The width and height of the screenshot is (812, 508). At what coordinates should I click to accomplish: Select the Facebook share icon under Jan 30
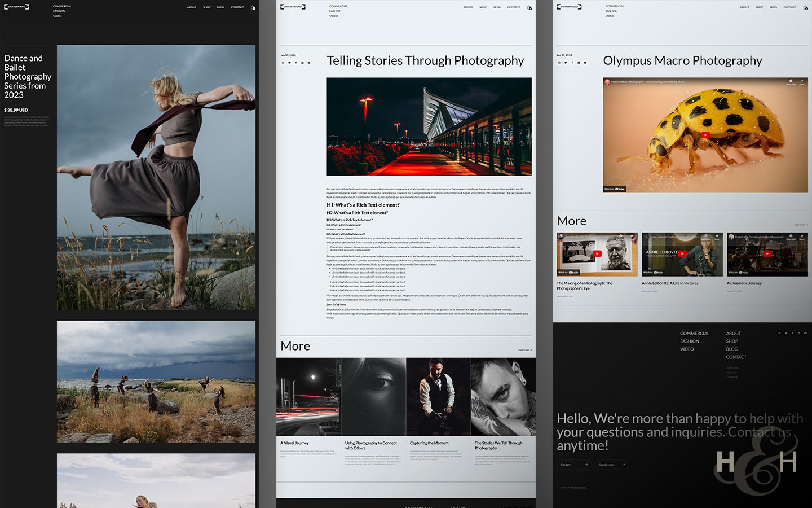[x=296, y=63]
